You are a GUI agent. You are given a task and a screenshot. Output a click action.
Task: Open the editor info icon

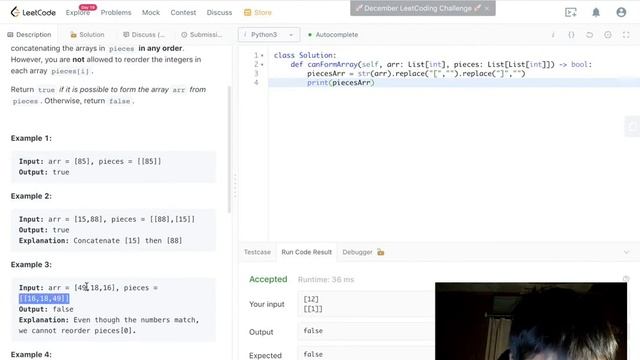553,35
